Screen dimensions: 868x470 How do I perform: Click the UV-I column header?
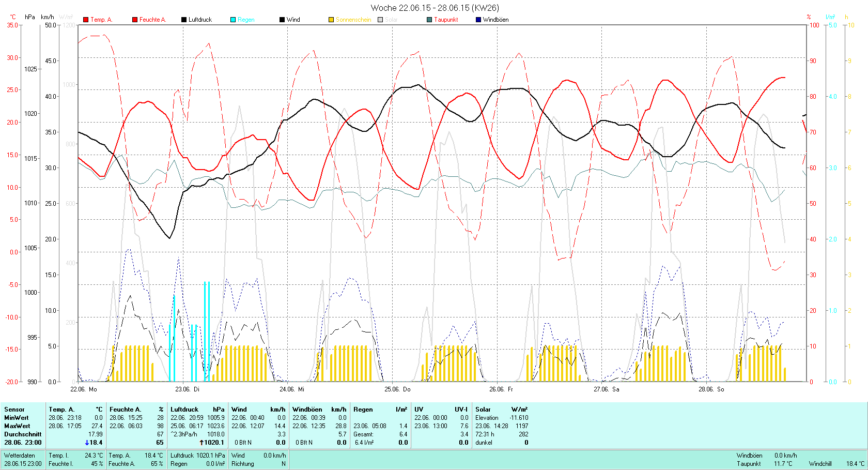coord(461,410)
